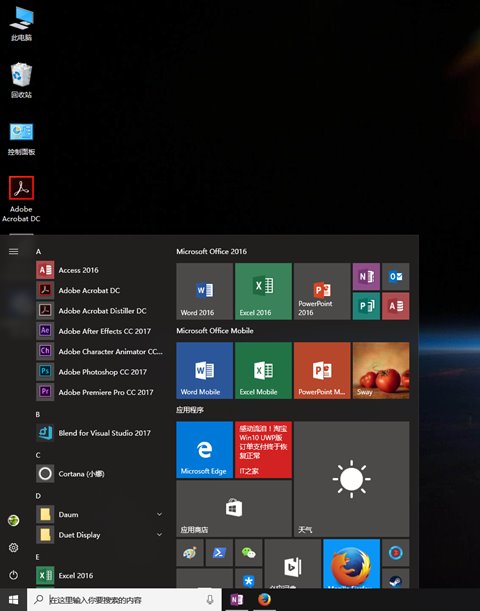This screenshot has width=480, height=611.
Task: Launch Adobe After Effects CC 2017
Action: pos(99,331)
